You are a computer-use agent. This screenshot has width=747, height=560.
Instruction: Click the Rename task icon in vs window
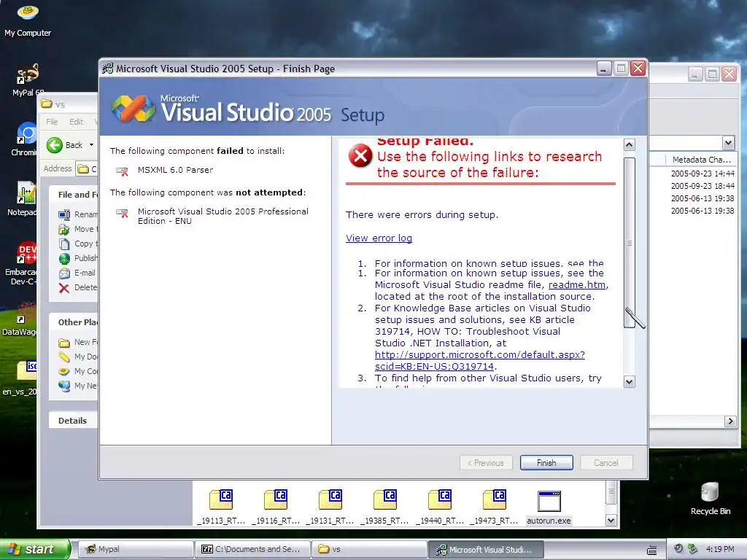(x=64, y=215)
